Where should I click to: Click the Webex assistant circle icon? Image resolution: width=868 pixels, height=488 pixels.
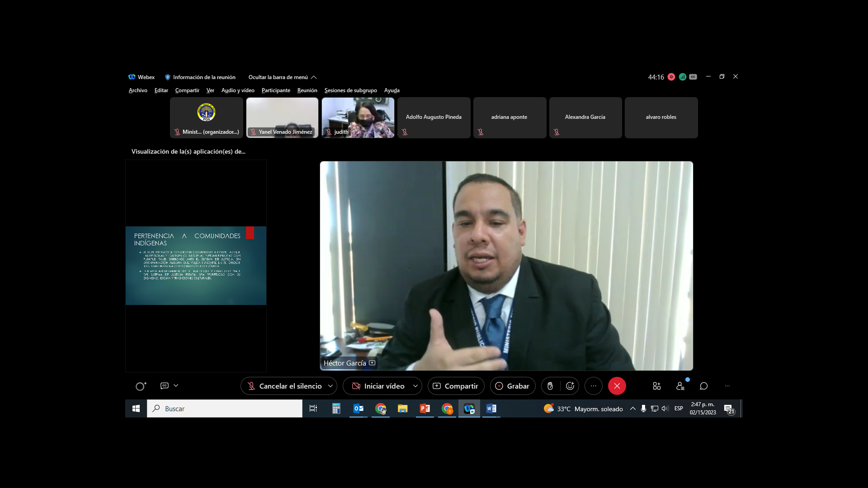[x=141, y=386]
